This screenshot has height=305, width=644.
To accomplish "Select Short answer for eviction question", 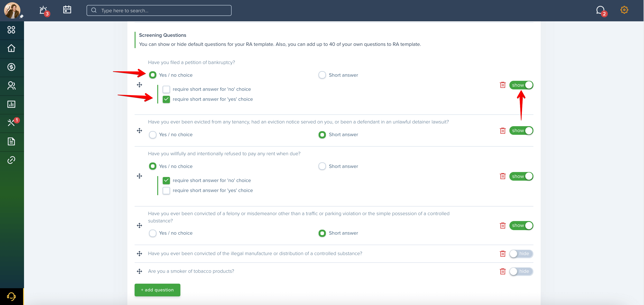I will (x=322, y=135).
